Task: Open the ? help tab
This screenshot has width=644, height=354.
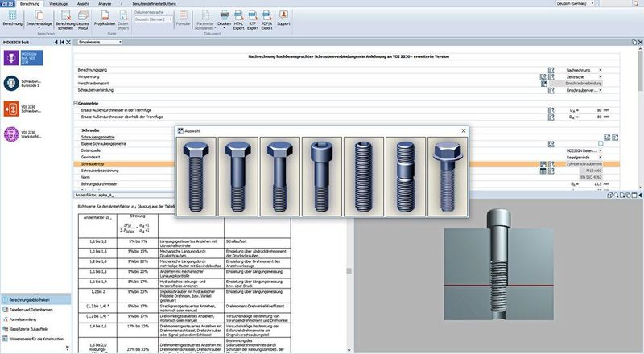Action: coord(122,4)
